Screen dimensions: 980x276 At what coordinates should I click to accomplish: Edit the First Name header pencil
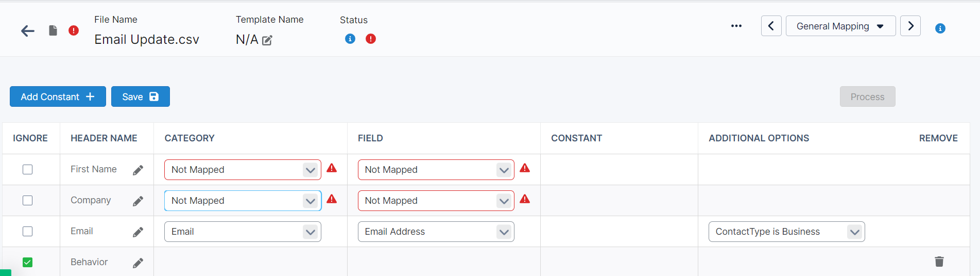pyautogui.click(x=138, y=170)
